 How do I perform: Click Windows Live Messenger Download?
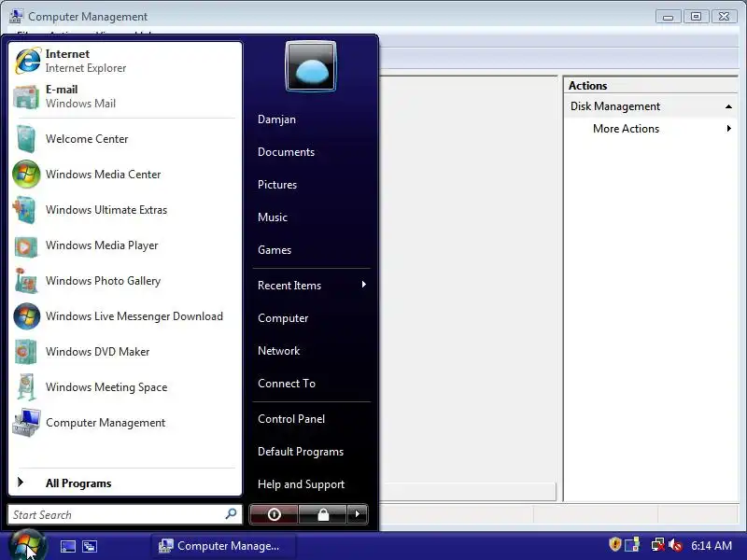(125, 316)
